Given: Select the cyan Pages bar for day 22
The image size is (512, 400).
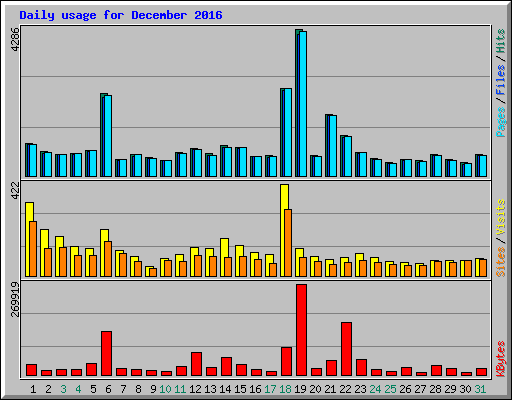Looking at the screenshot, I should [x=348, y=157].
